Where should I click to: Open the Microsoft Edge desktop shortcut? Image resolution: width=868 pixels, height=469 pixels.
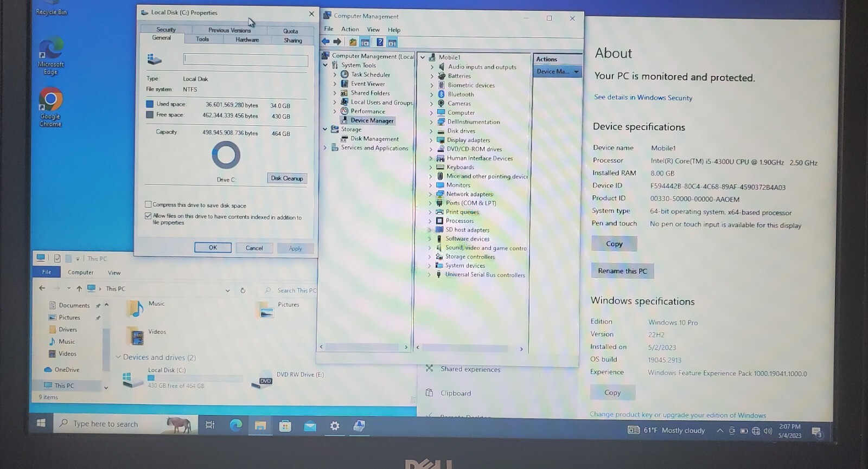tap(51, 56)
